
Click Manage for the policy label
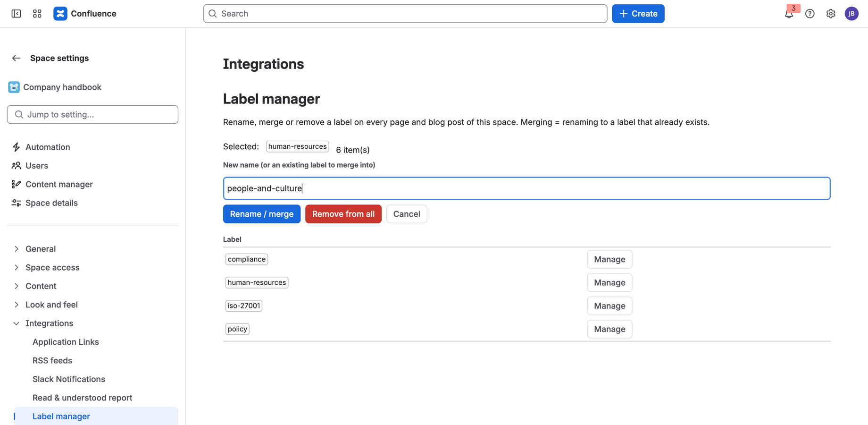(x=609, y=329)
